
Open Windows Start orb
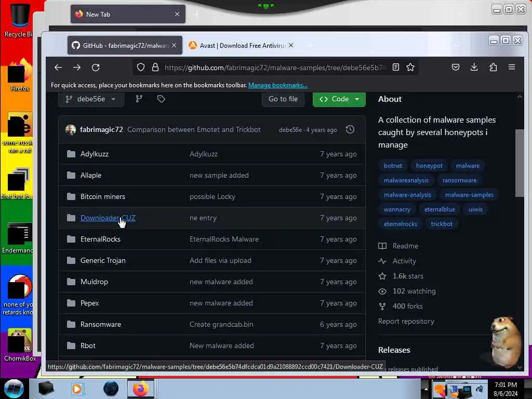[14, 389]
